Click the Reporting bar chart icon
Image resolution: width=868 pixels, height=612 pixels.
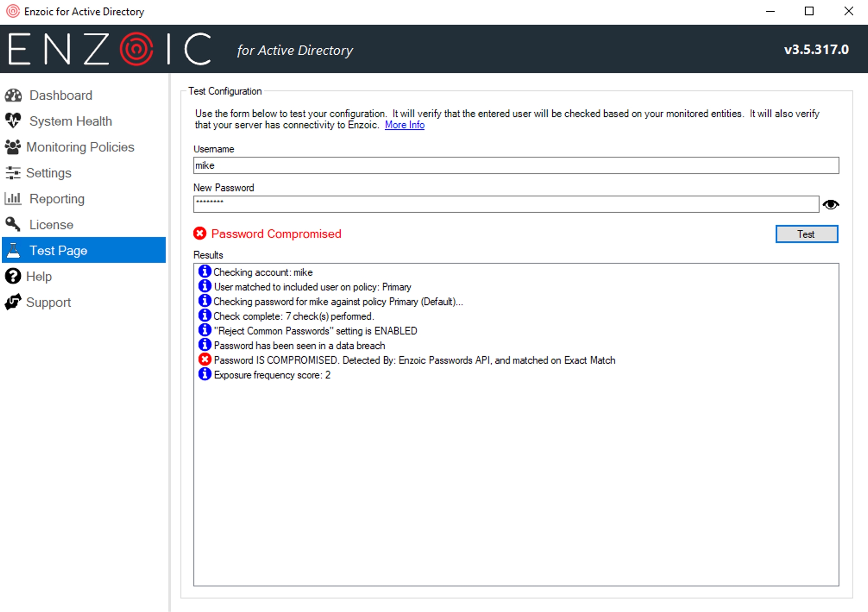click(x=13, y=199)
